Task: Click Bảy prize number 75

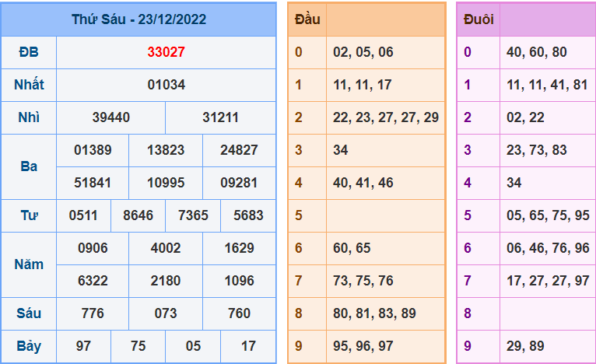Action: point(138,346)
